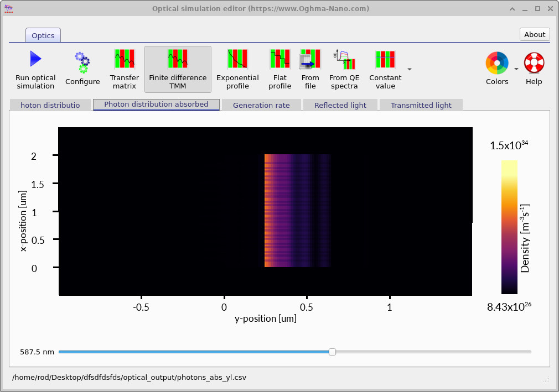Select the From file option
The height and width of the screenshot is (392, 559).
(310, 70)
